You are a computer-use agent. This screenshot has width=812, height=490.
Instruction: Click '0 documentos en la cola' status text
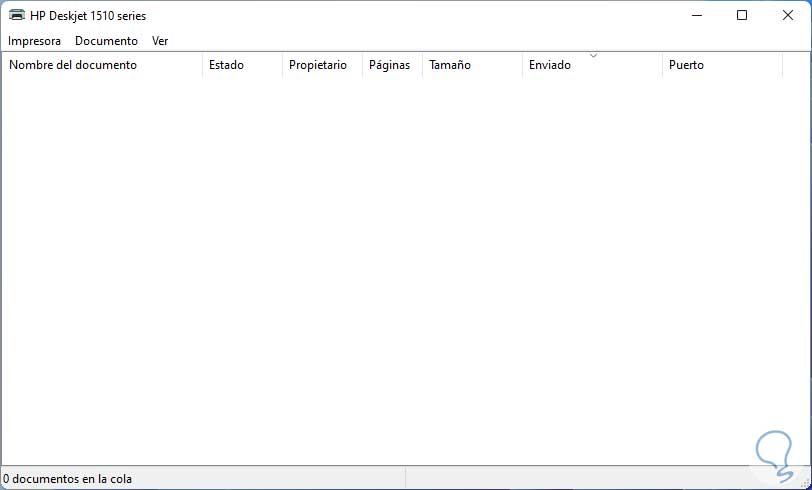[x=67, y=479]
